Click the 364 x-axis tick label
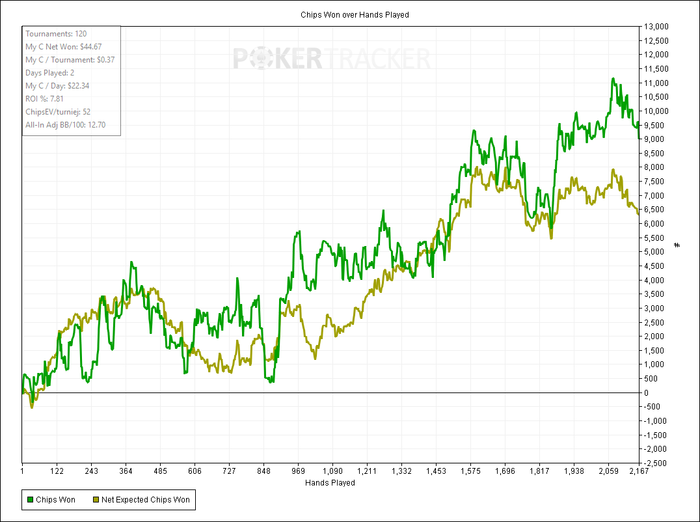Viewport: 700px width, 522px height. (x=126, y=471)
